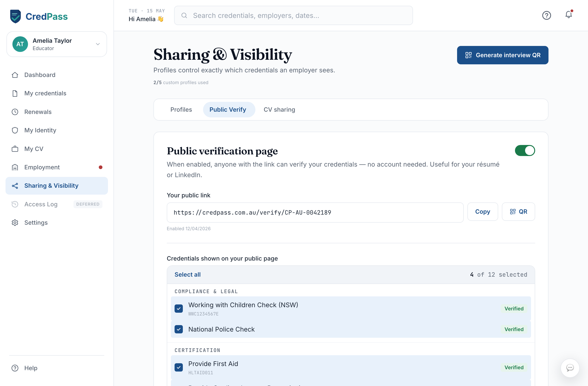The image size is (588, 386).
Task: Click the My credentials document icon
Action: (x=15, y=94)
